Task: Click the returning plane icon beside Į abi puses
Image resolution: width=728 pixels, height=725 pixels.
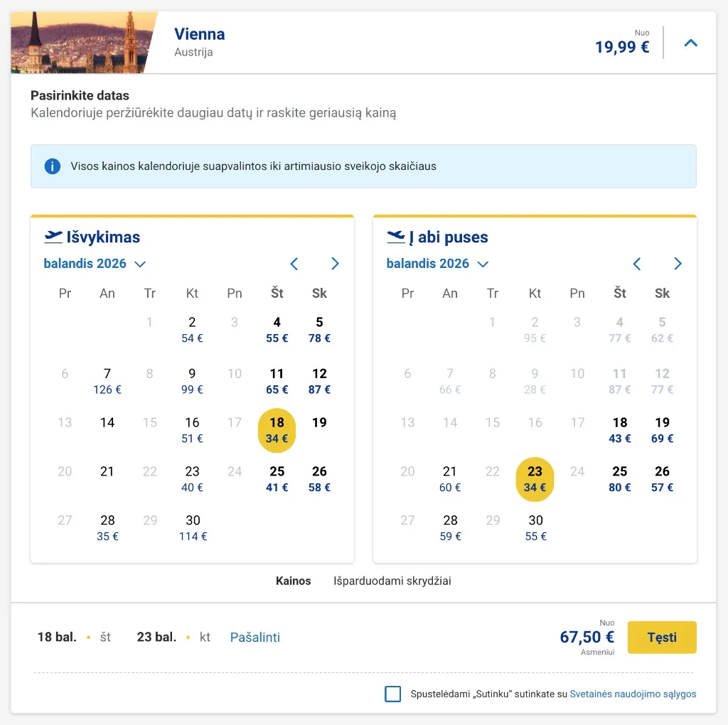Action: coord(396,237)
